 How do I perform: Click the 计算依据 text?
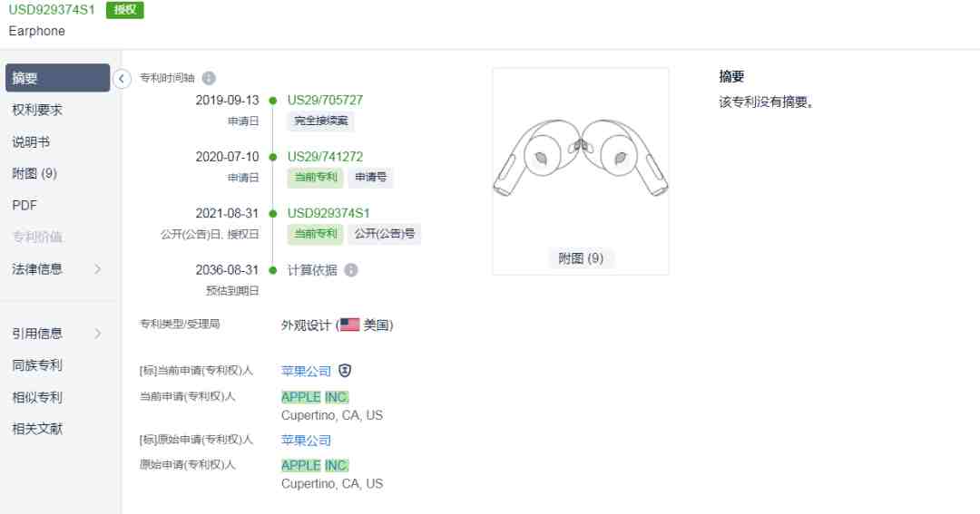pos(312,270)
